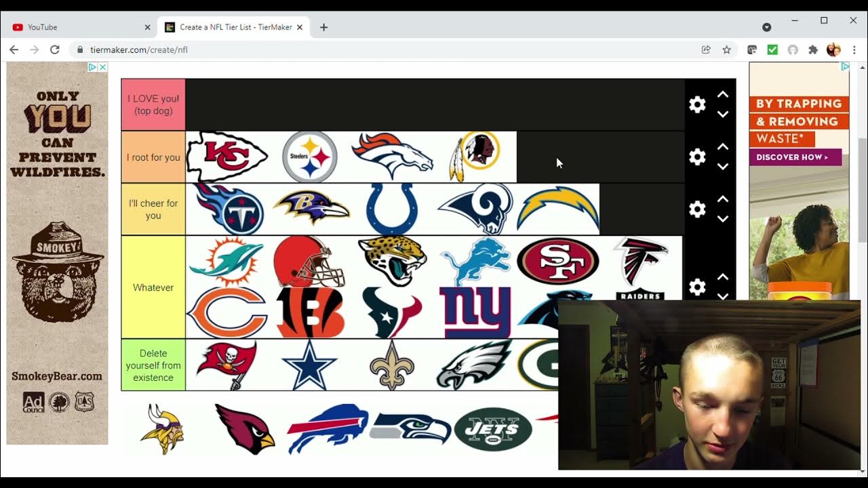Select the Kansas City Chiefs logo
868x488 pixels.
227,157
